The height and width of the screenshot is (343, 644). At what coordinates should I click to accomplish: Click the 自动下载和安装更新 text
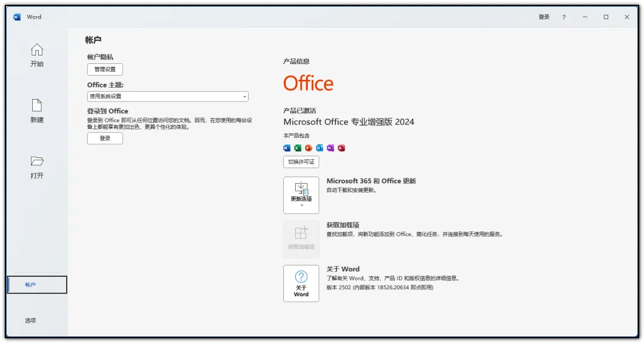(x=351, y=190)
